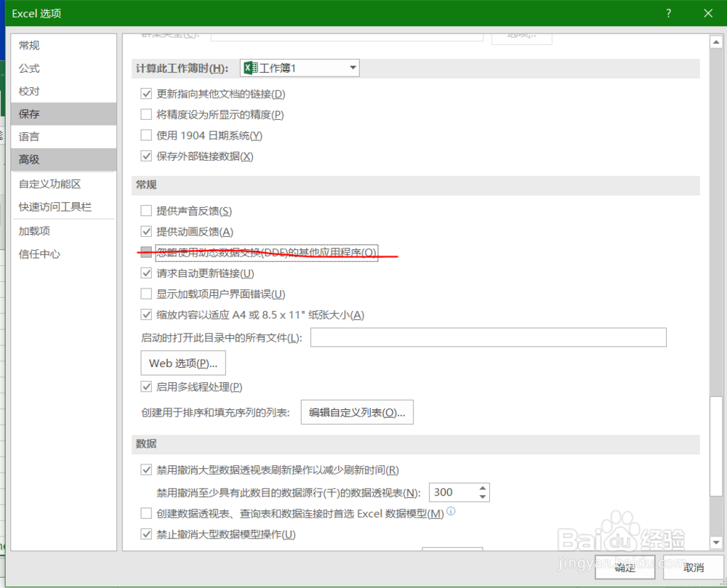This screenshot has height=588, width=727.
Task: Open 信任中心 settings page
Action: (x=63, y=254)
